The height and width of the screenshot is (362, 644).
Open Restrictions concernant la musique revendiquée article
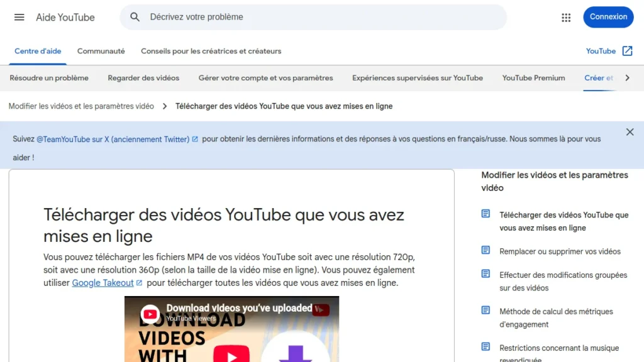(x=559, y=353)
